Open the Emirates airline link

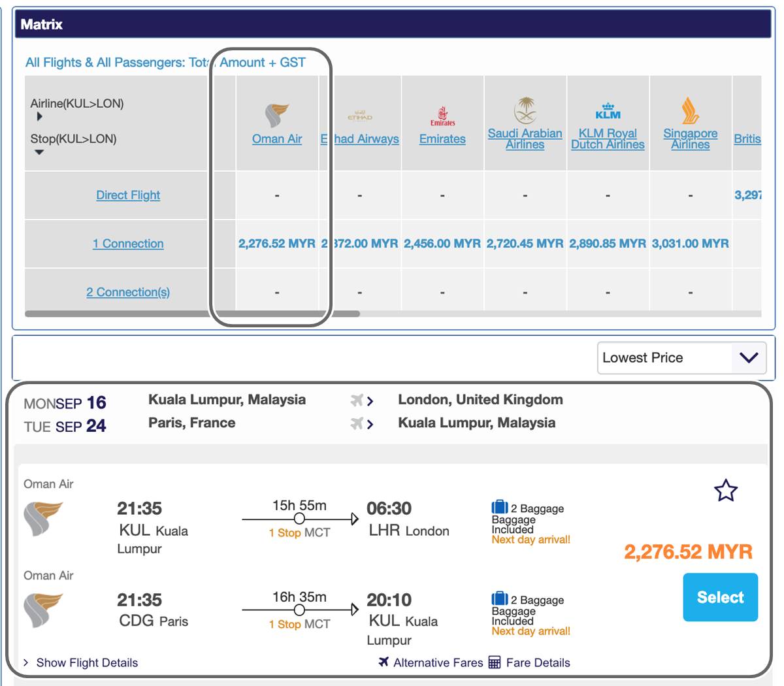coord(442,139)
